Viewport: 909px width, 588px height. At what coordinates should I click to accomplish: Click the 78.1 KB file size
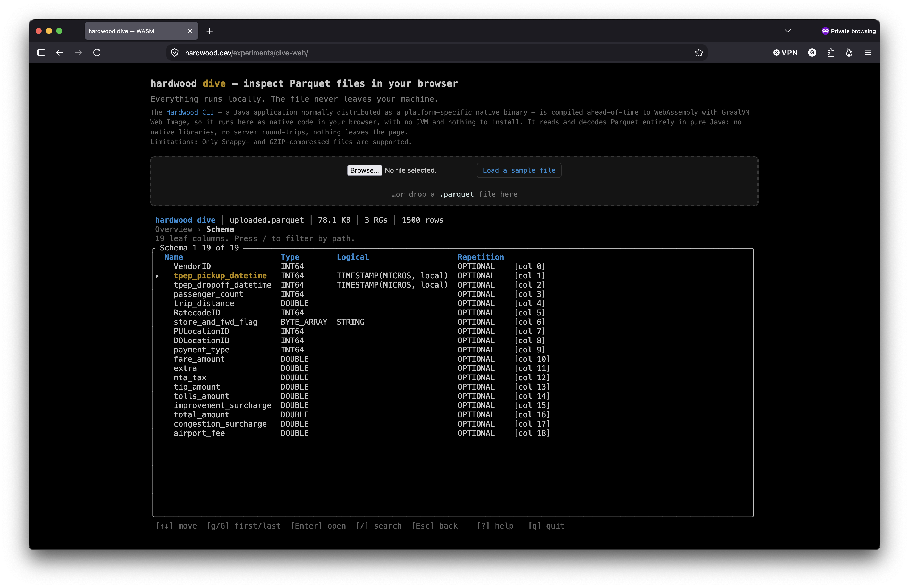click(x=334, y=220)
